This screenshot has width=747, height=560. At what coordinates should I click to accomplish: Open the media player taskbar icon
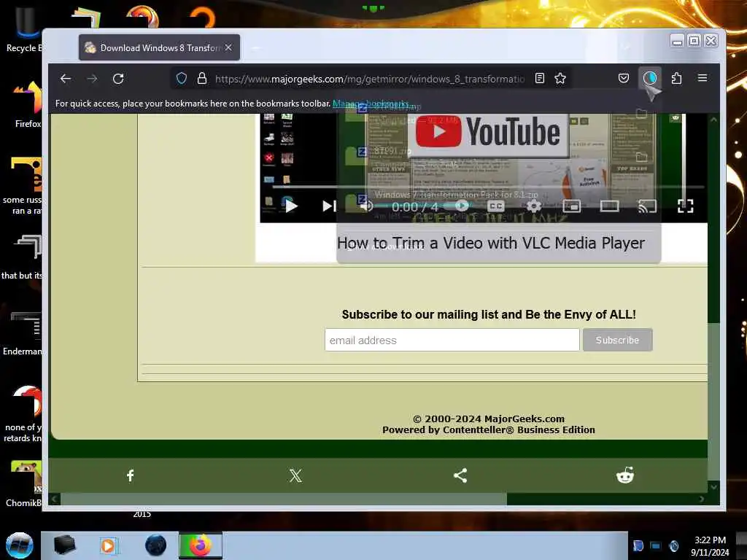[108, 545]
